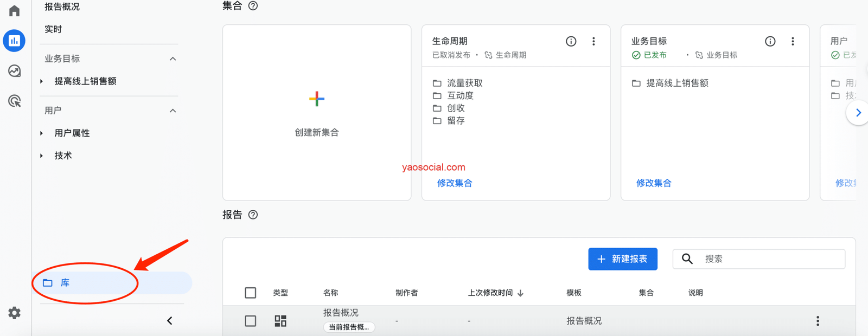
Task: Check the 报告概况 row checkbox
Action: (250, 321)
